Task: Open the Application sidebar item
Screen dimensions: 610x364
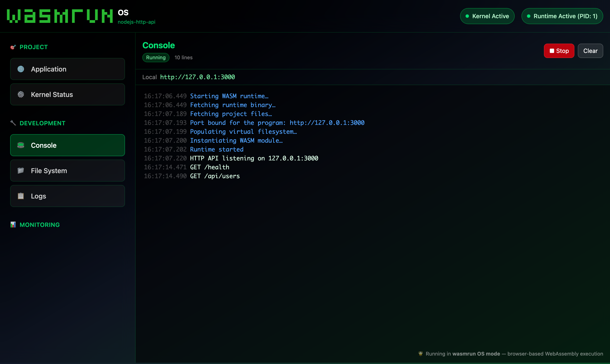Action: click(68, 69)
